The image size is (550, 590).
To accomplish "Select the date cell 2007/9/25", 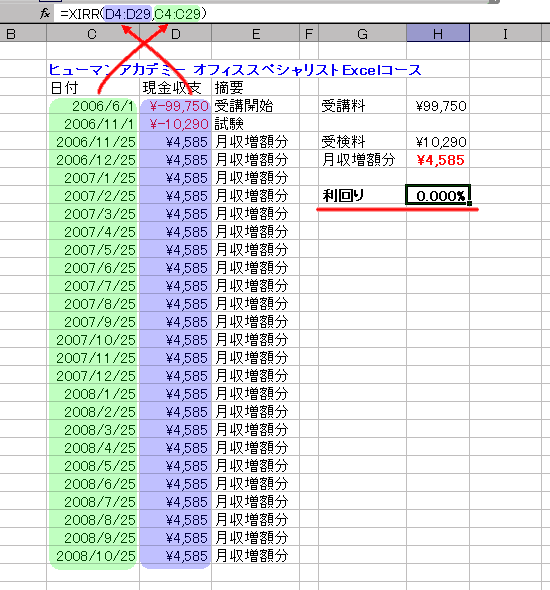I will pos(93,322).
